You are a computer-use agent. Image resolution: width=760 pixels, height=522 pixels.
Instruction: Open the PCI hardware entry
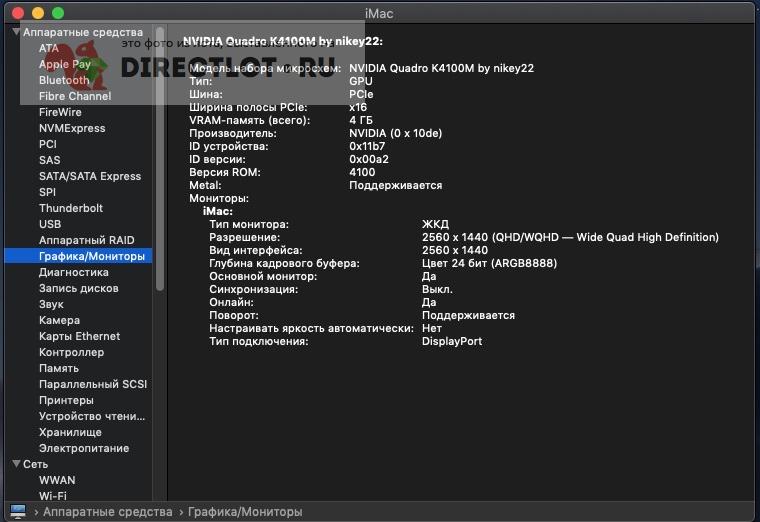pyautogui.click(x=48, y=144)
